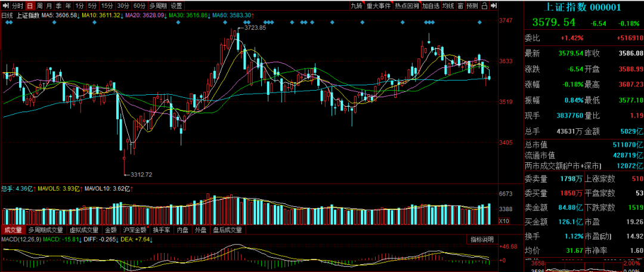Switch chart to 15分 period

point(107,6)
